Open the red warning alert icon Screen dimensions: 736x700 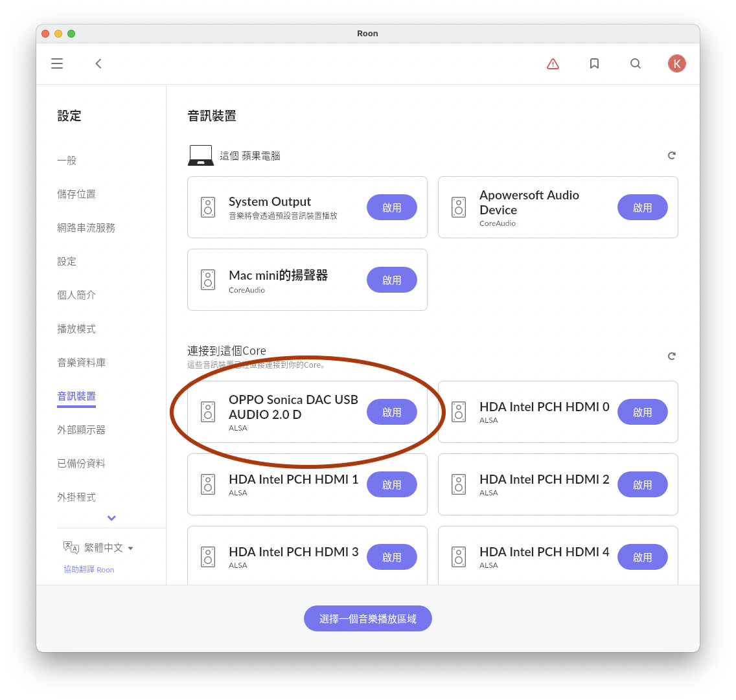[553, 63]
